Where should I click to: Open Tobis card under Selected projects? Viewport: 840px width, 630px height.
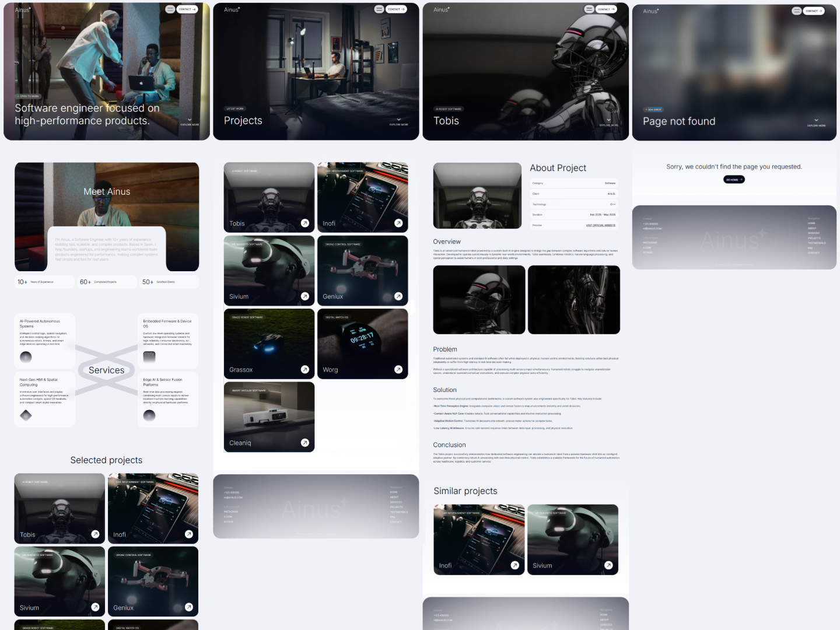(60, 509)
